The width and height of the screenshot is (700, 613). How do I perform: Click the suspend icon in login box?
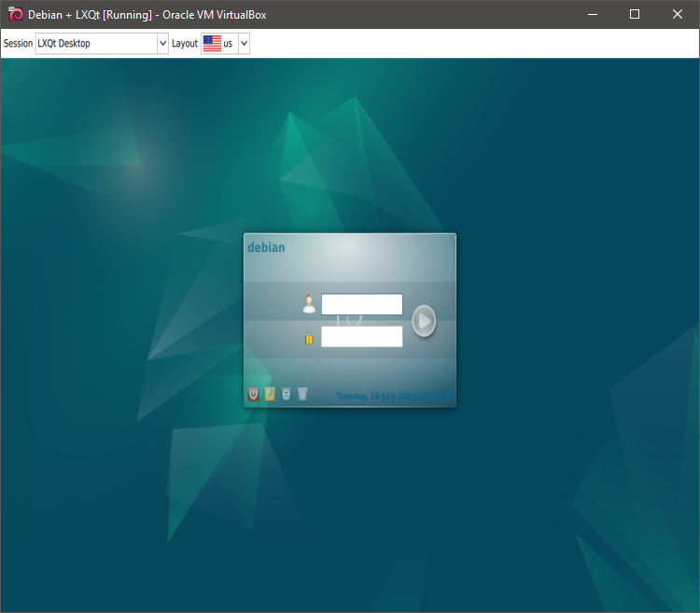point(287,394)
